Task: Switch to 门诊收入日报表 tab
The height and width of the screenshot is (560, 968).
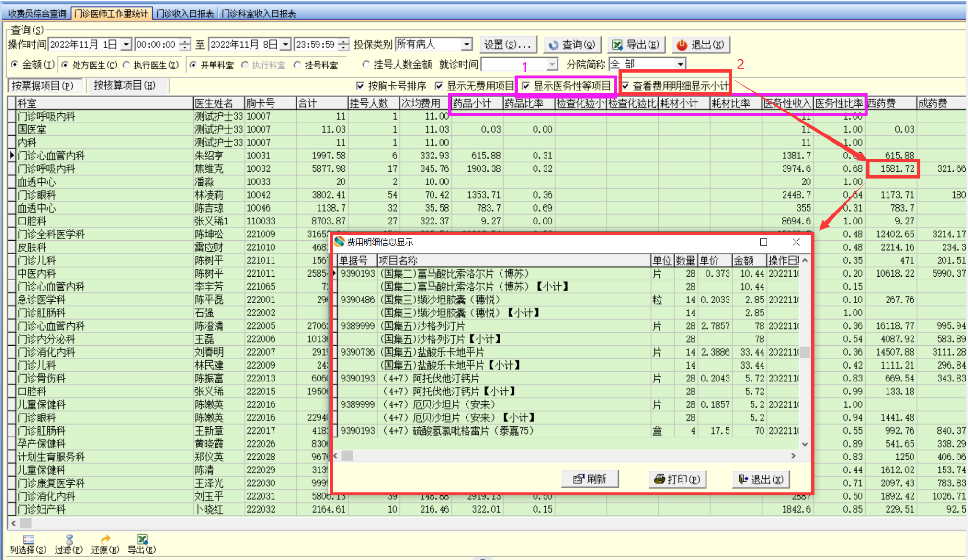Action: tap(185, 13)
